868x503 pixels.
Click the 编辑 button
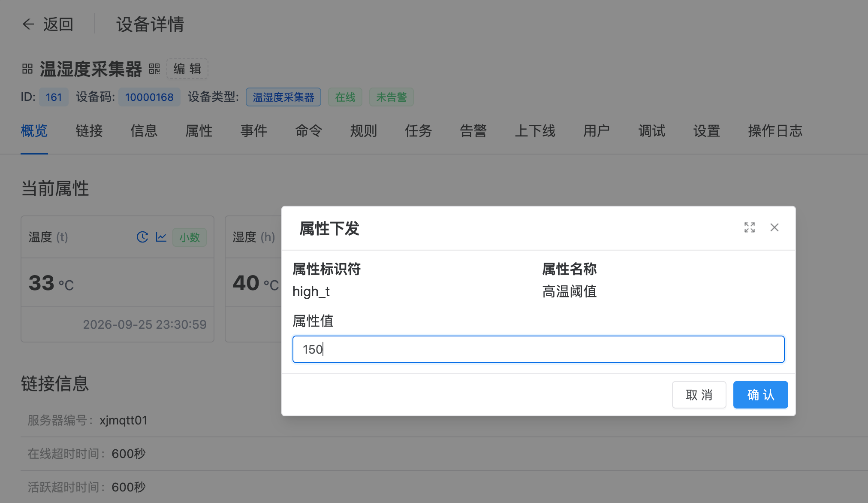(187, 69)
